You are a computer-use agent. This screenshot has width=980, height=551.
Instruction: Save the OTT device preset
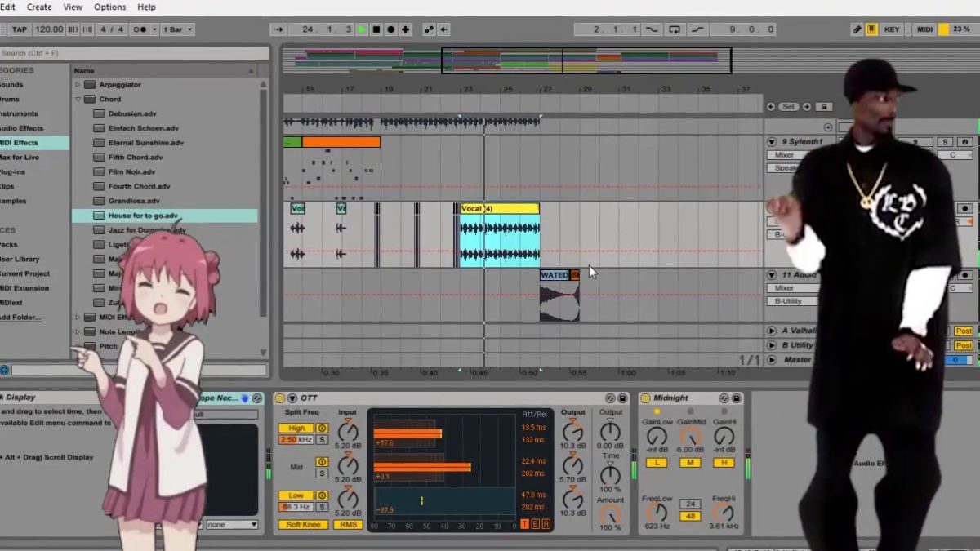[622, 398]
